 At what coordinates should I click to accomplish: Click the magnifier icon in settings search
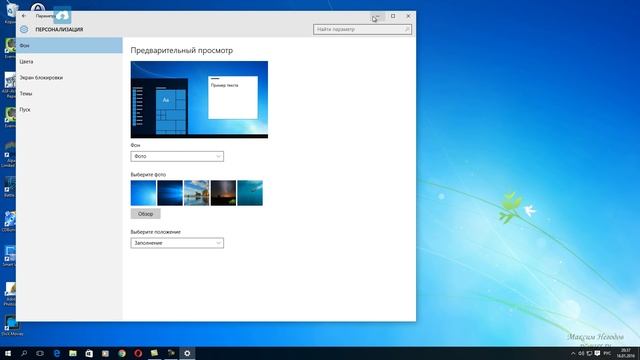[x=407, y=29]
